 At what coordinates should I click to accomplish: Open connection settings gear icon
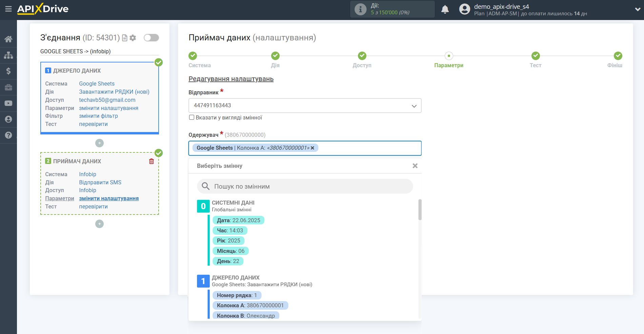coord(133,38)
